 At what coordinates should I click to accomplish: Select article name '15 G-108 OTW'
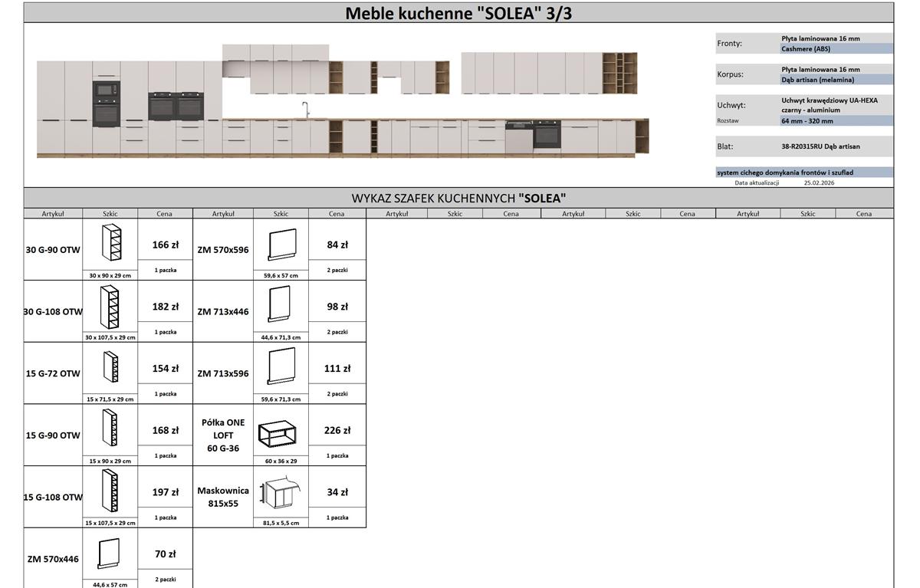53,498
